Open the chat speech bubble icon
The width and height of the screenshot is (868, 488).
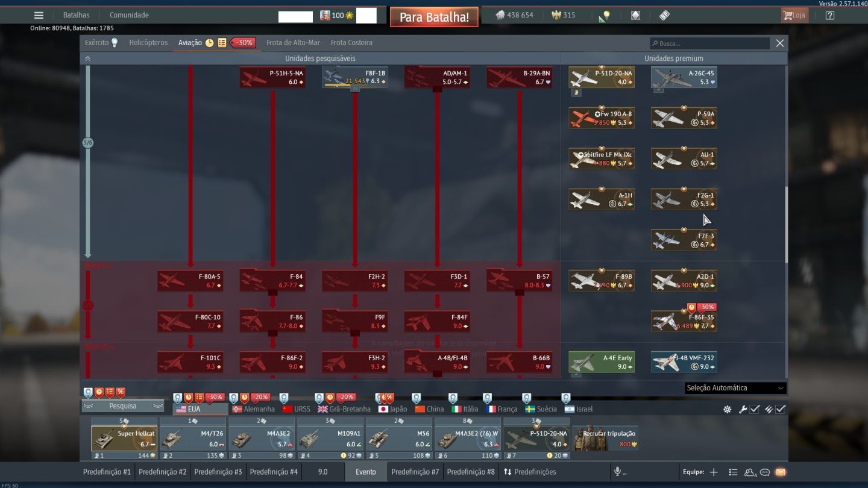765,472
